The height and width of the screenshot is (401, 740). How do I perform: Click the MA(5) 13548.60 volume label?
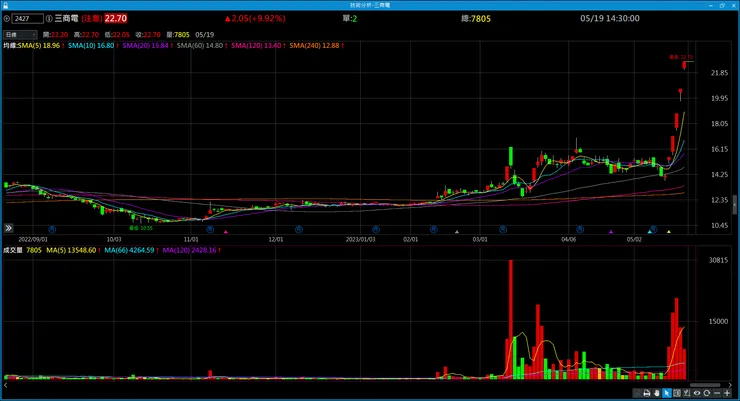click(x=71, y=250)
